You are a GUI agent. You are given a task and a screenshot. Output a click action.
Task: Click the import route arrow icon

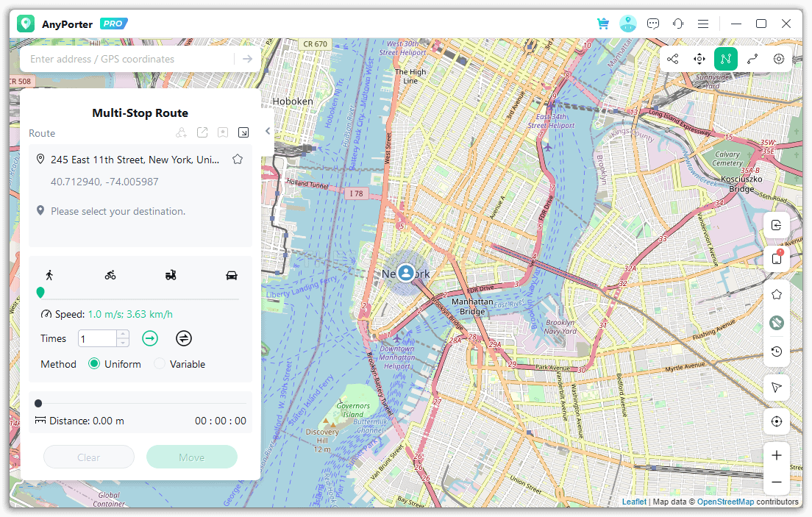[x=243, y=132]
